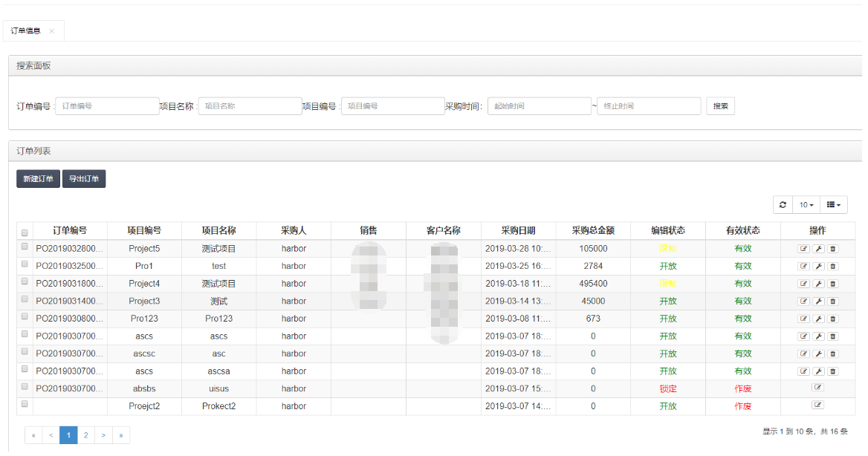Screen dimensions: 868x456
Task: Click trash icon in the Pro123 row
Action: [x=832, y=319]
